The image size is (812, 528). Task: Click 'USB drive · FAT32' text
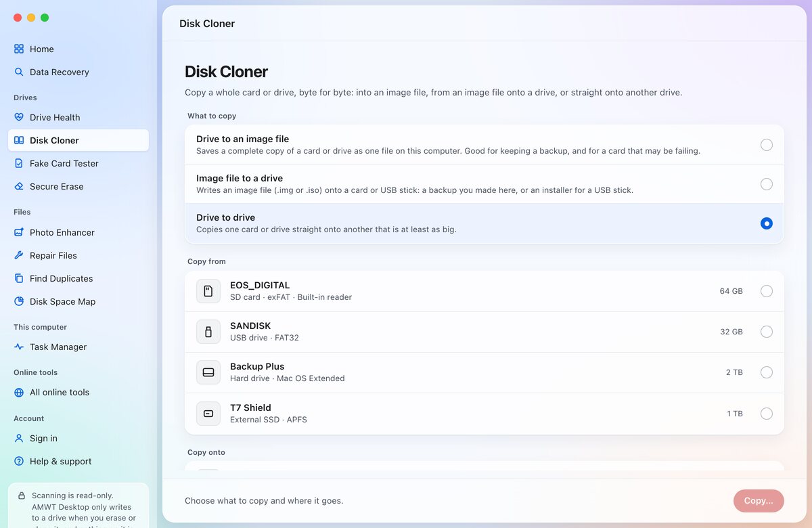tap(265, 338)
